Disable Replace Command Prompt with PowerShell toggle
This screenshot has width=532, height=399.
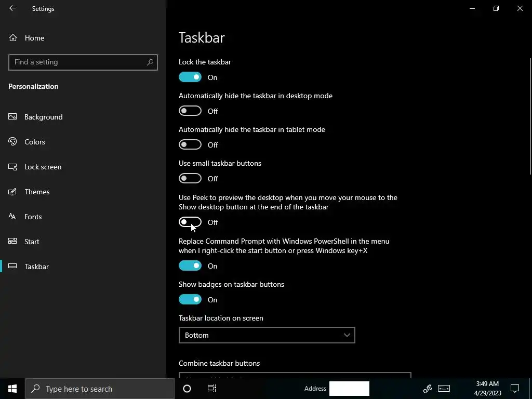coord(190,265)
